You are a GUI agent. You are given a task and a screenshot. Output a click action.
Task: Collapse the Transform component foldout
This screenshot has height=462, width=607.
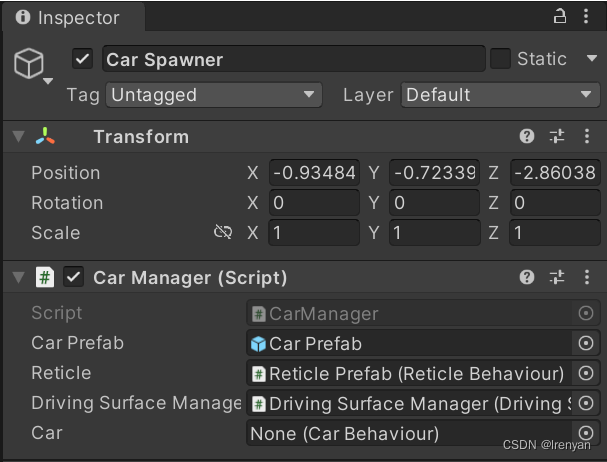[x=18, y=137]
